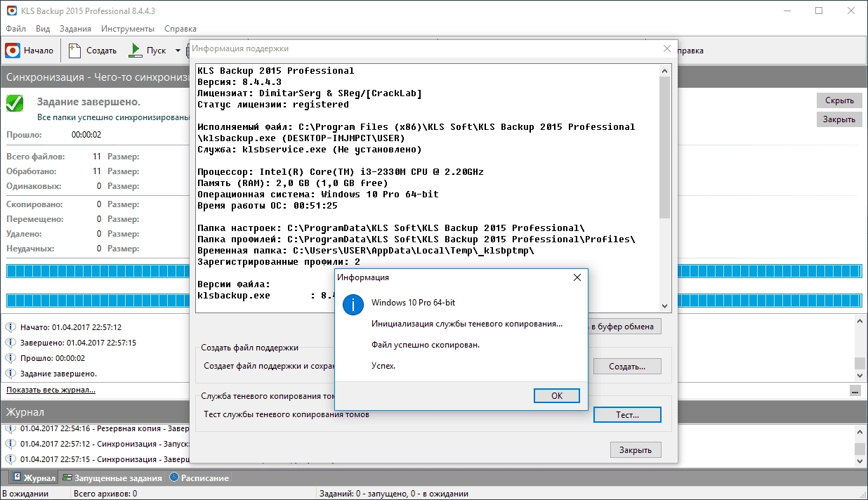The width and height of the screenshot is (868, 500).
Task: Open the Инструменты menu
Action: [x=128, y=29]
